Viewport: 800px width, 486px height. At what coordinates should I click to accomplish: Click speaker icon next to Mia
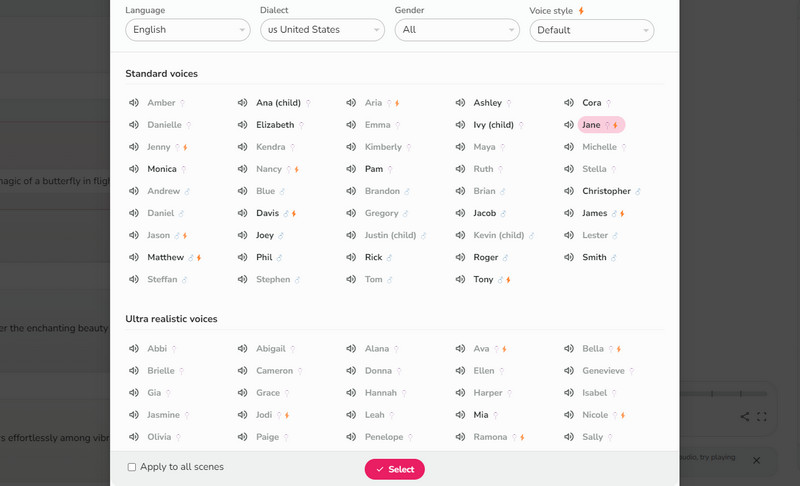(460, 415)
